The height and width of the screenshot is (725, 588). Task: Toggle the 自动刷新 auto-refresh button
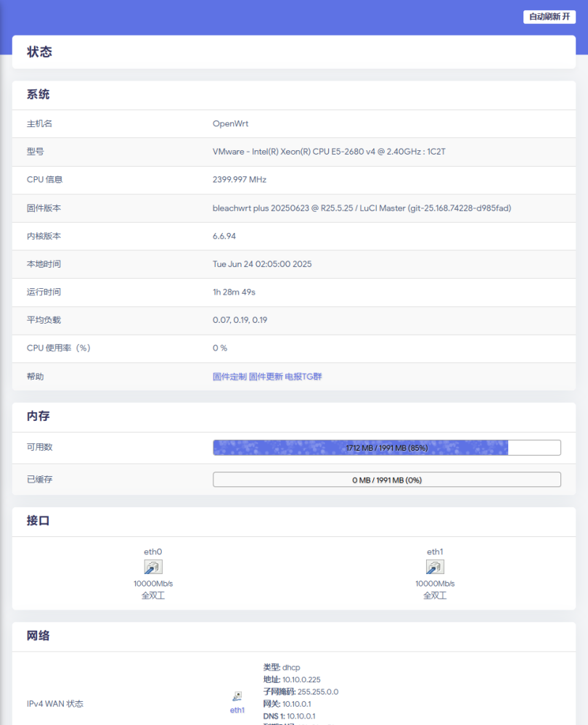pyautogui.click(x=549, y=17)
